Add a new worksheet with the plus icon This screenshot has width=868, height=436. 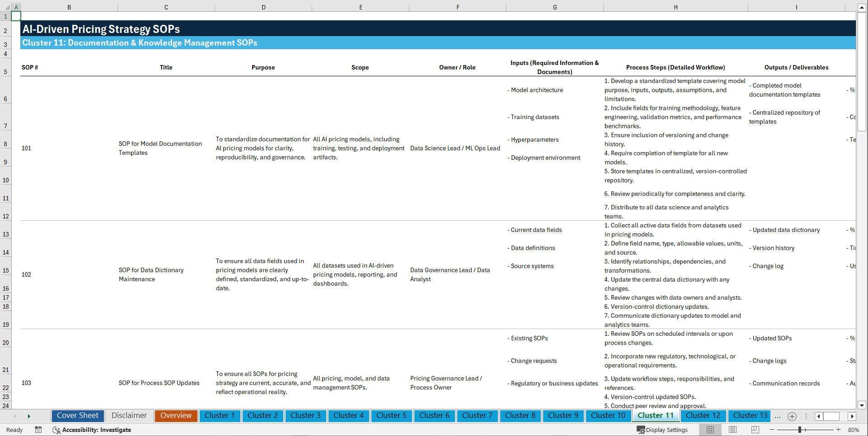(x=792, y=416)
